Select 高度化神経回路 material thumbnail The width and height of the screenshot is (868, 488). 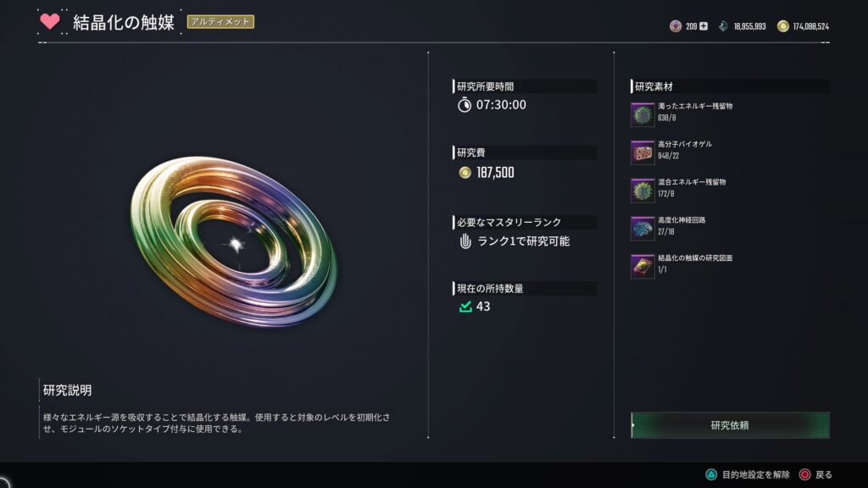[x=643, y=229]
